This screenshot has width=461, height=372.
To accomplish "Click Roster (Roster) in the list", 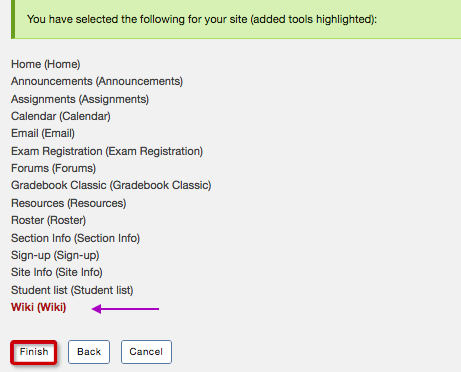I will pos(49,220).
